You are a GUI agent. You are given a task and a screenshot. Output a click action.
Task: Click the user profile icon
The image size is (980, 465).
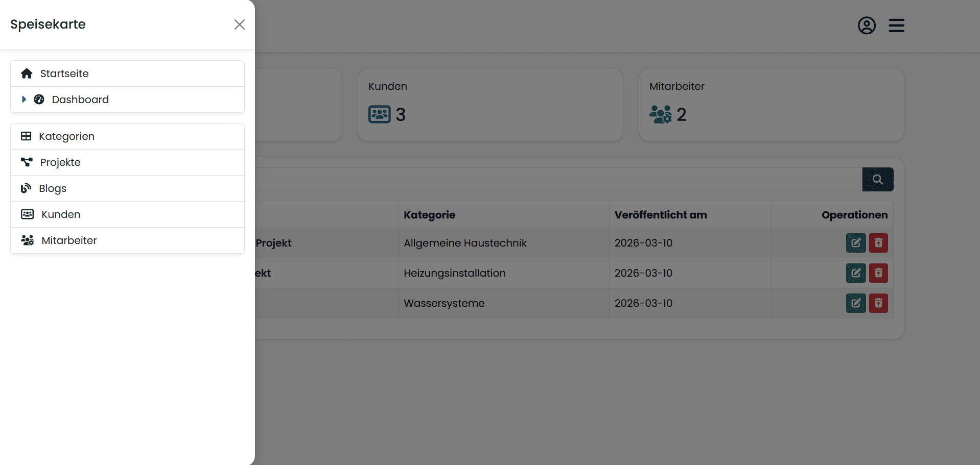866,26
